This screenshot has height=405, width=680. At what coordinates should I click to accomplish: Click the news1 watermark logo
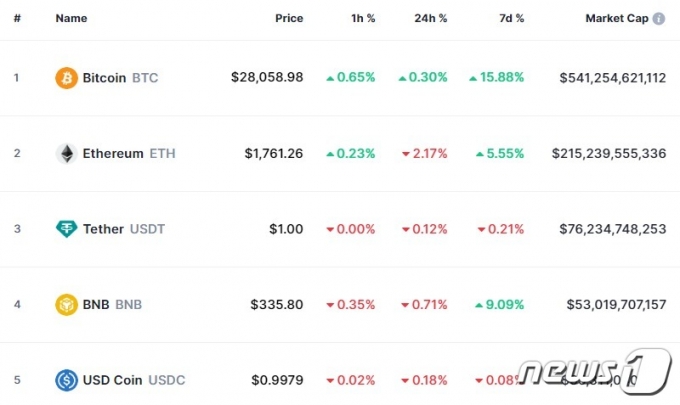[595, 371]
